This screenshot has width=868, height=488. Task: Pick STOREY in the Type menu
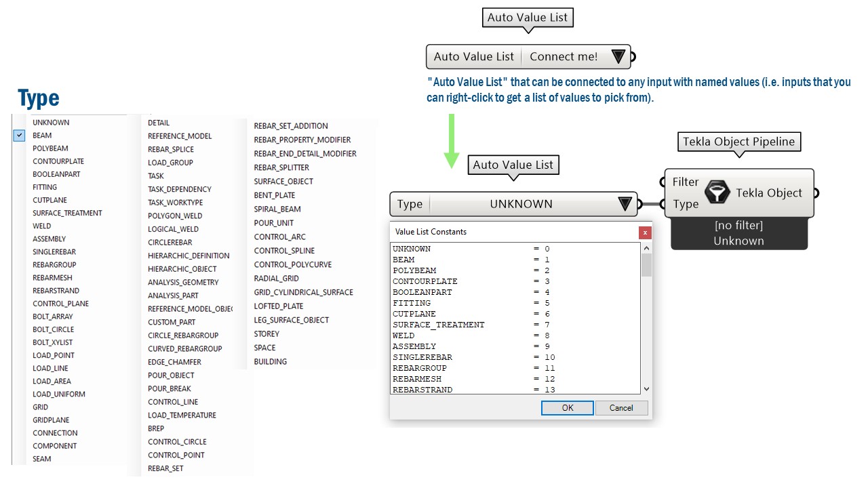coord(267,333)
